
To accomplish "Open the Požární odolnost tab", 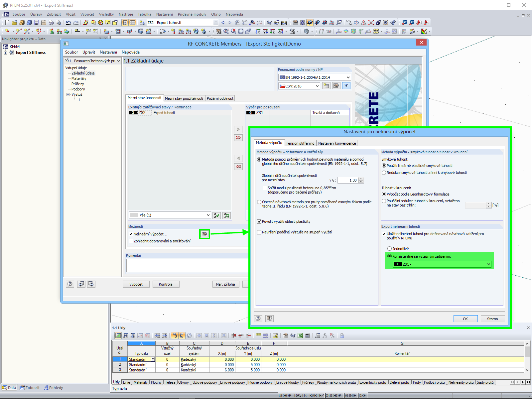I will pyautogui.click(x=220, y=98).
